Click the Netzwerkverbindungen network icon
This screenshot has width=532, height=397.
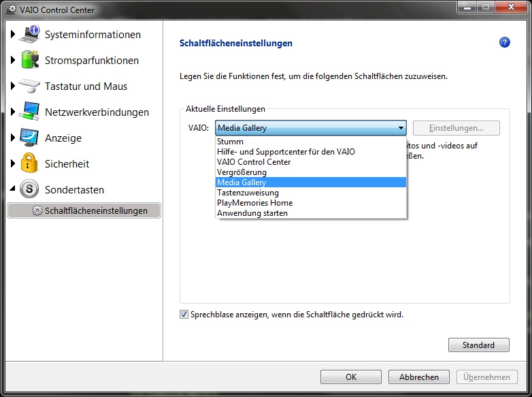(29, 112)
